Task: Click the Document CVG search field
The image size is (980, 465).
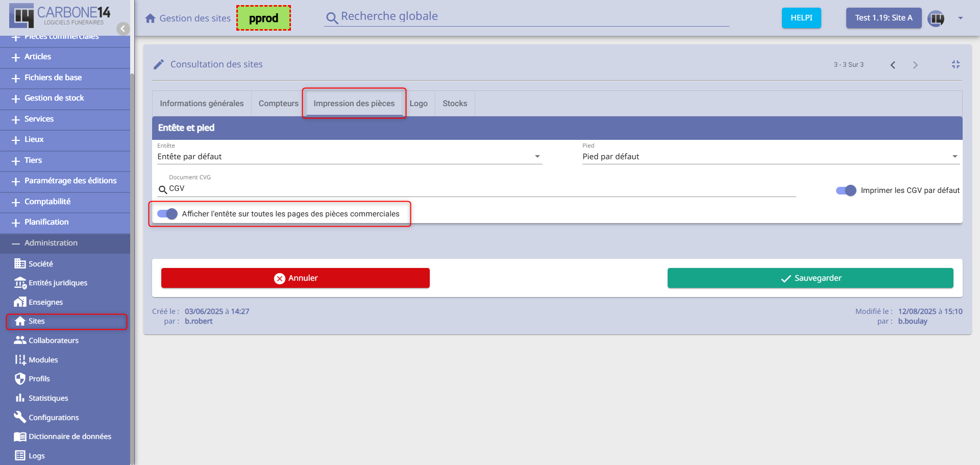Action: (x=480, y=189)
